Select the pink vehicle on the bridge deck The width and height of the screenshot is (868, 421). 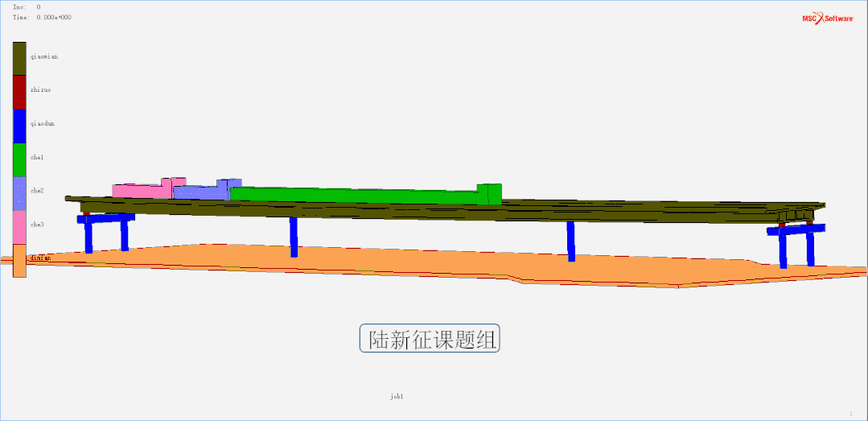[x=141, y=190]
